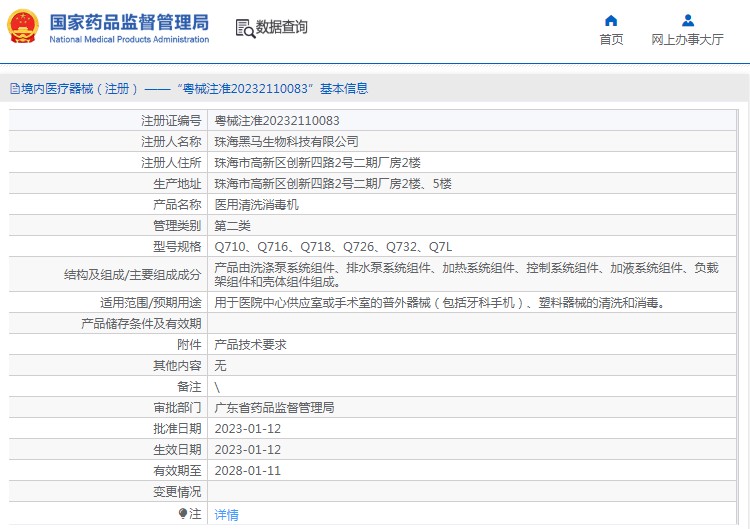Click the 注册人住所 label
The image size is (750, 529).
coord(171,163)
